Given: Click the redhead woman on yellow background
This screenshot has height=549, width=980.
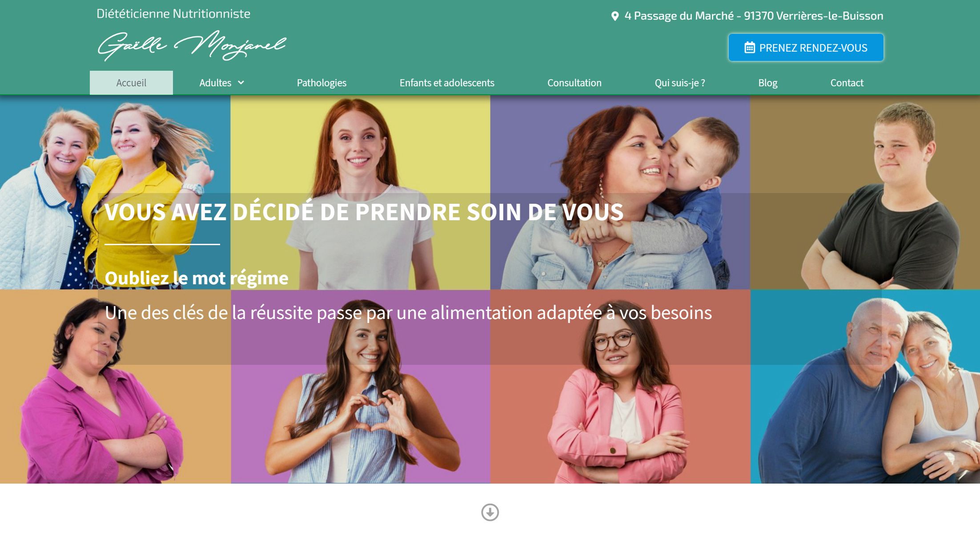Looking at the screenshot, I should (x=360, y=192).
